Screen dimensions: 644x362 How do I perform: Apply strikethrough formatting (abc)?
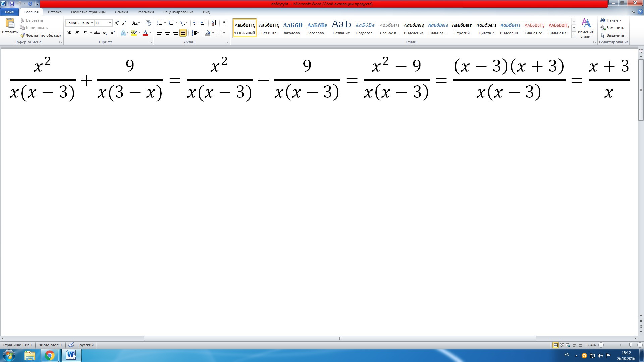click(97, 33)
